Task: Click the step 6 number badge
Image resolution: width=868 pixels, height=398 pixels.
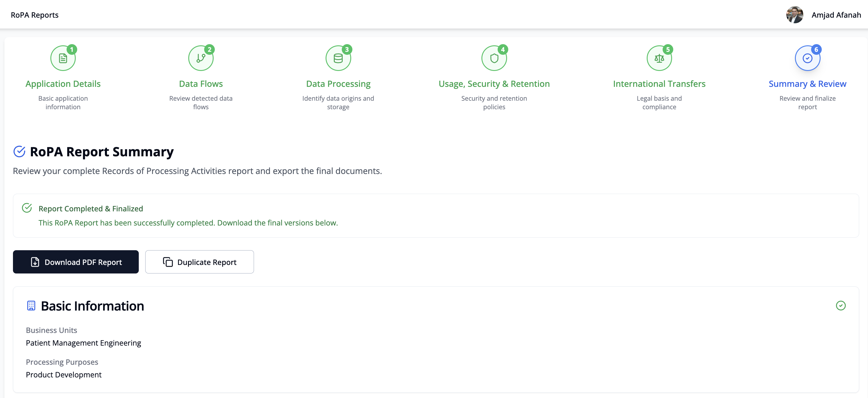Action: click(x=816, y=49)
